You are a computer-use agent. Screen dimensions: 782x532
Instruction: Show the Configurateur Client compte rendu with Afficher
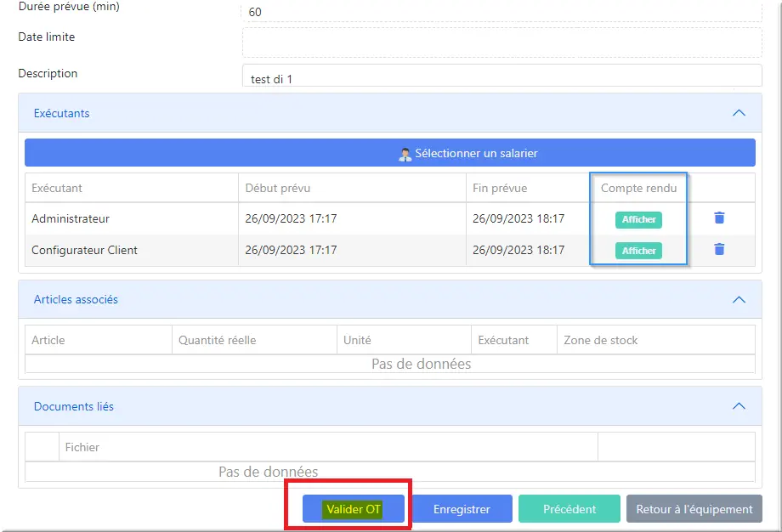pyautogui.click(x=638, y=251)
